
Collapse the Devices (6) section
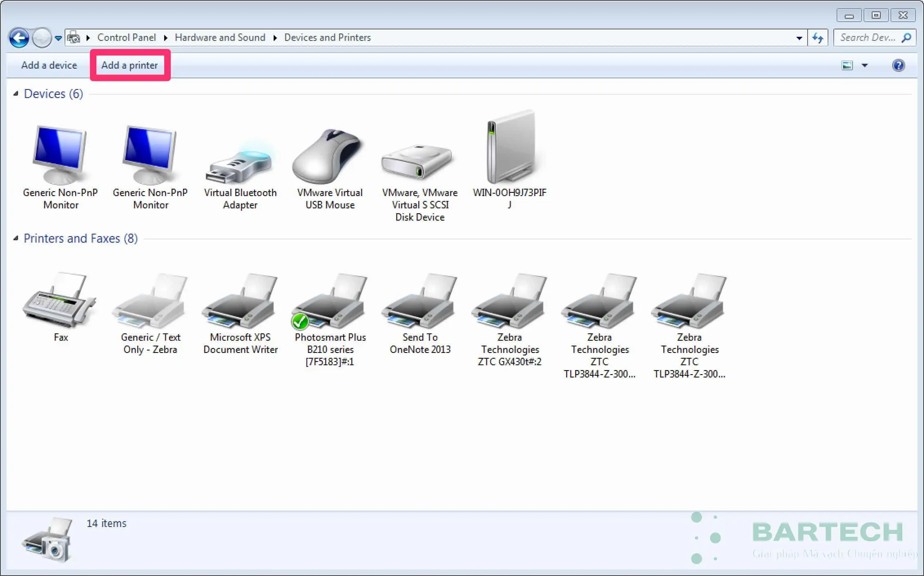pos(16,94)
